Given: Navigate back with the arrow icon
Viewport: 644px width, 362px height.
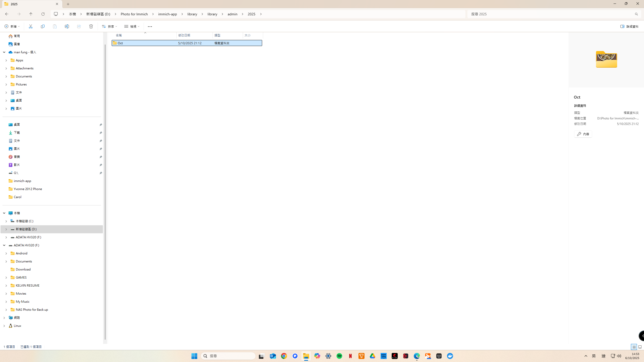Looking at the screenshot, I should (7, 14).
